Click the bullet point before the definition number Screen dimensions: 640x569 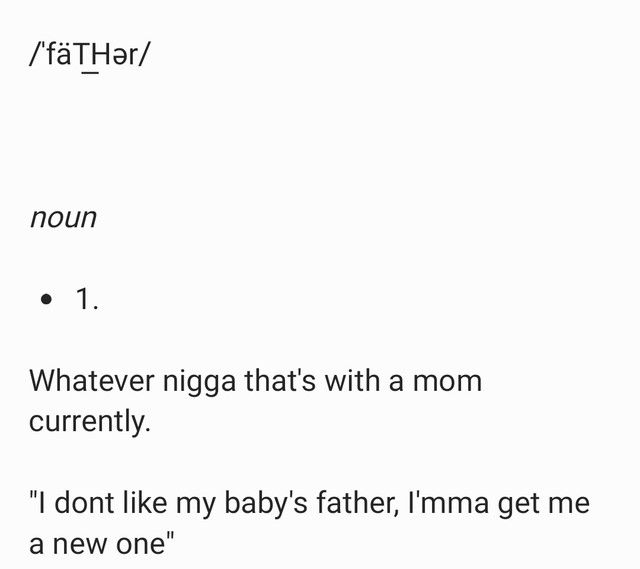pos(47,299)
